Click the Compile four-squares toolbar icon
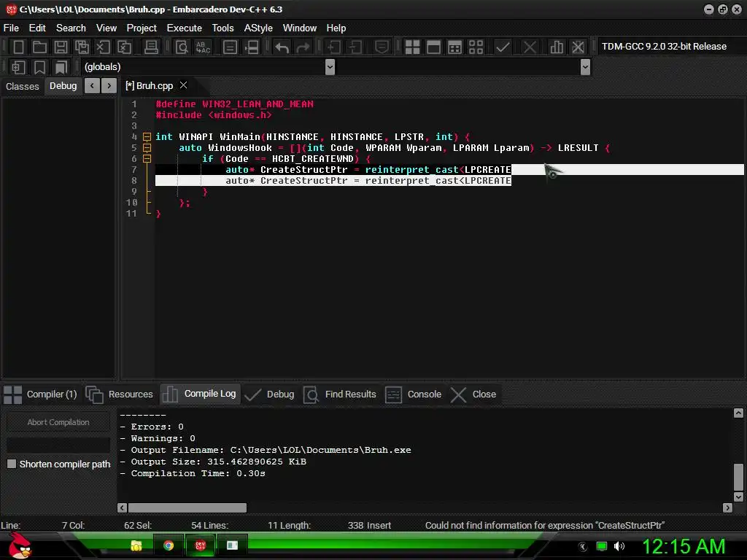This screenshot has width=747, height=560. pos(412,47)
